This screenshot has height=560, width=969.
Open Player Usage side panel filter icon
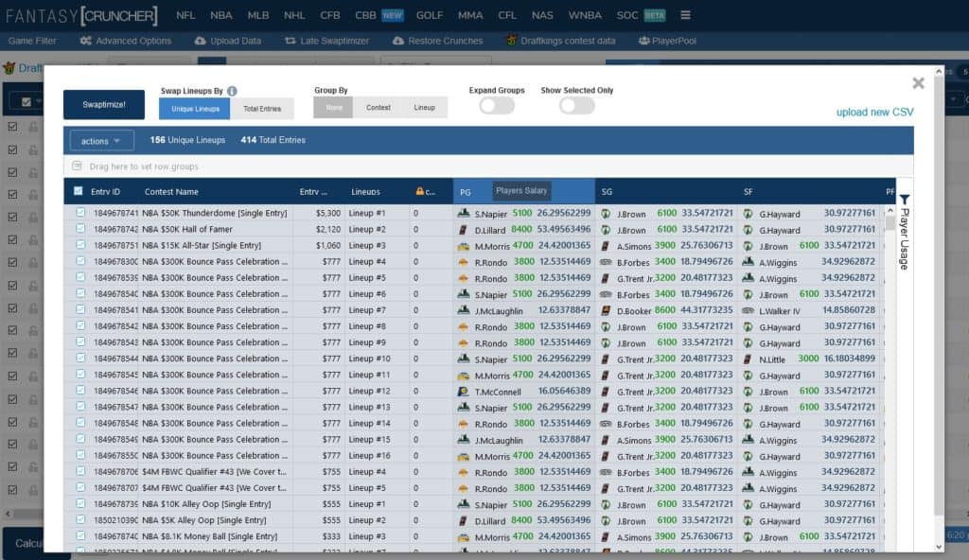coord(905,200)
